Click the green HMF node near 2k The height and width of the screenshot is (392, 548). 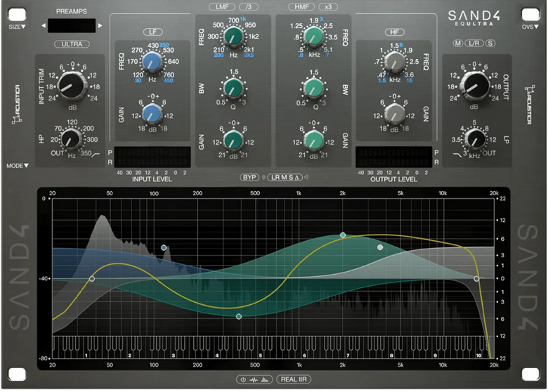tap(343, 235)
